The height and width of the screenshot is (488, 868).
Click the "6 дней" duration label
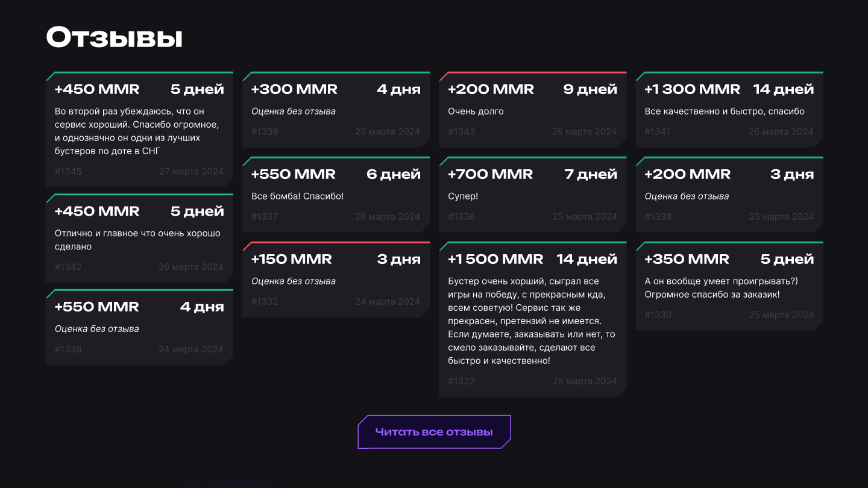point(394,174)
